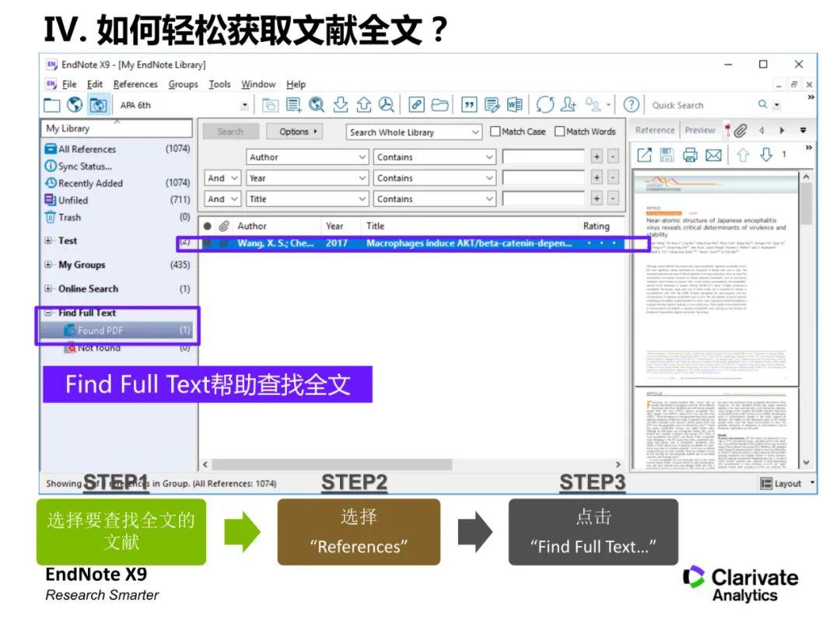This screenshot has width=840, height=630.
Task: Switch to the Preview tab
Action: (x=700, y=129)
